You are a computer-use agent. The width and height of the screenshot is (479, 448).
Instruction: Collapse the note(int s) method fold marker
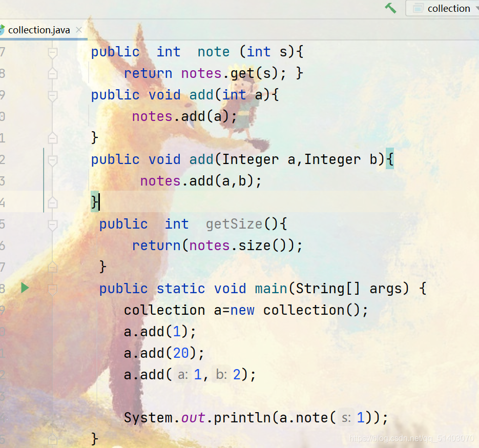[53, 53]
